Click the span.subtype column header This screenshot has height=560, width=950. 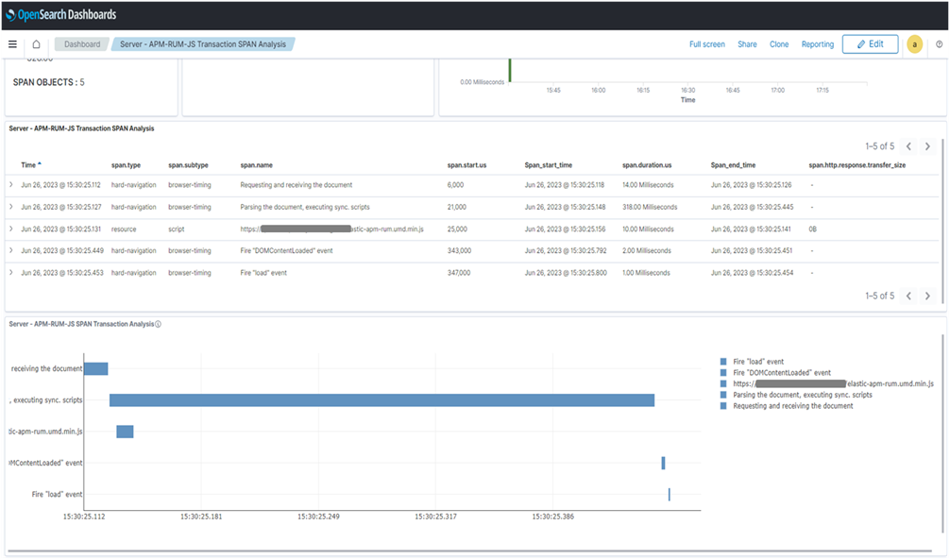(x=189, y=165)
